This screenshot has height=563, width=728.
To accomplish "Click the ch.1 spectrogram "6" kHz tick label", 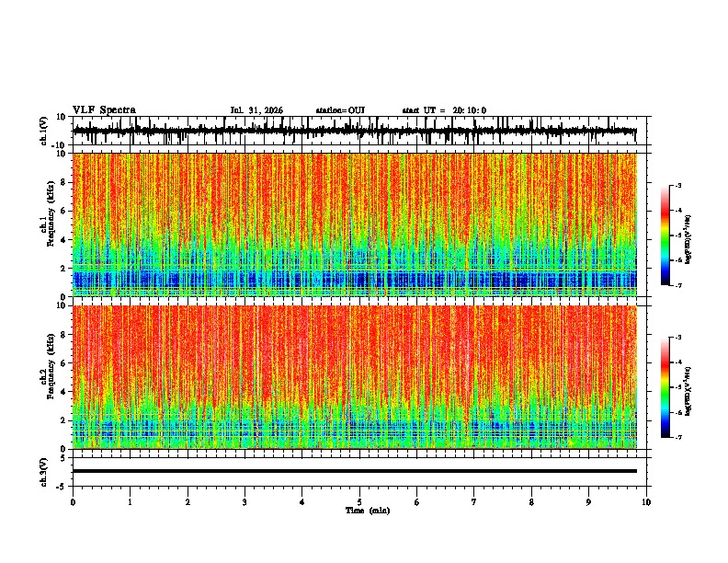I will point(64,211).
